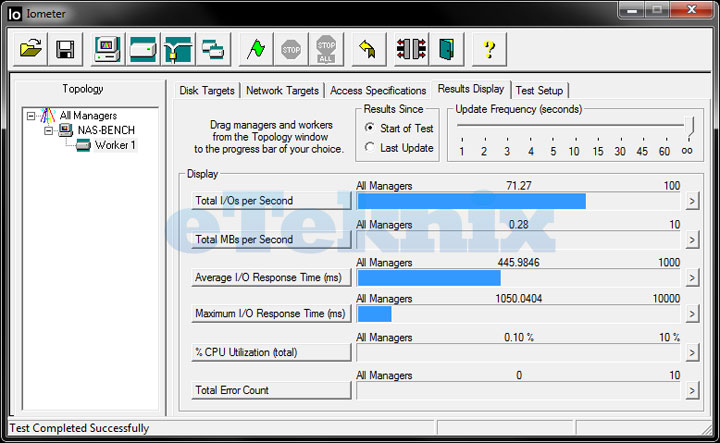Click 1050.0404 maximum response value
720x443 pixels.
tap(518, 299)
